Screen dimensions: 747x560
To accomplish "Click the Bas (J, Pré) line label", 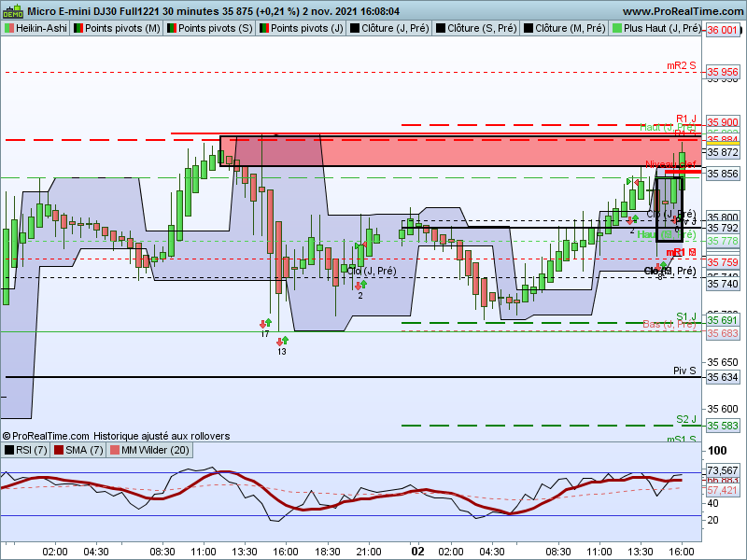I will 669,324.
